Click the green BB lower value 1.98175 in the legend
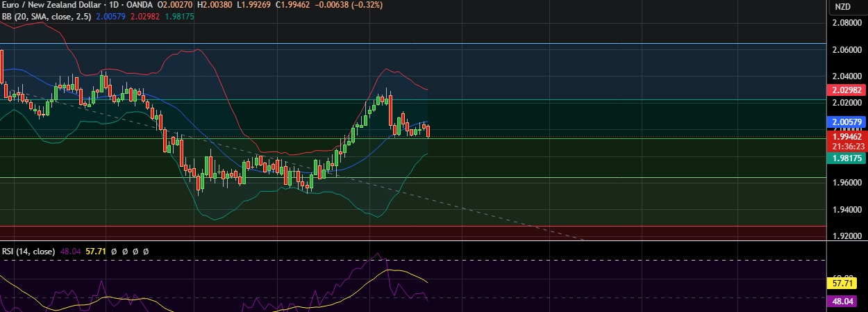Viewport: 868px width, 312px height. pos(179,15)
